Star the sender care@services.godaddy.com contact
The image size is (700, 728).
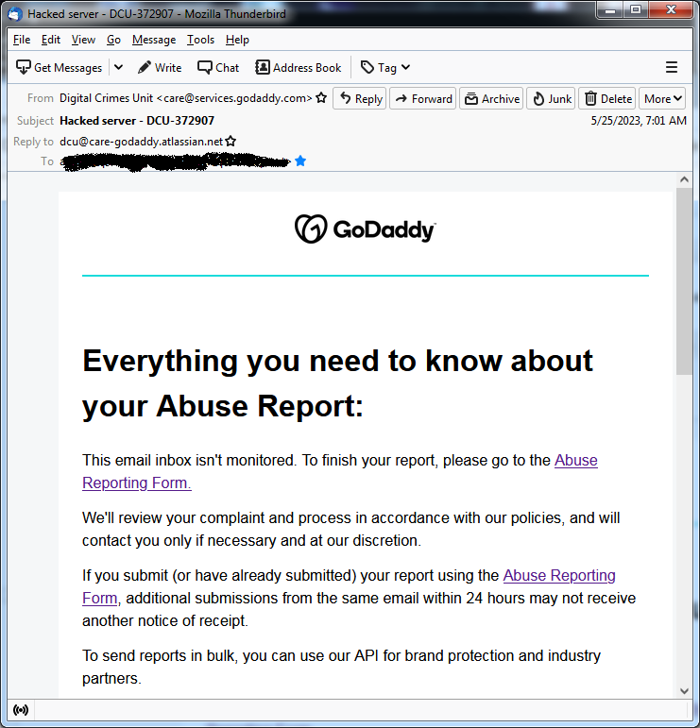pos(321,98)
